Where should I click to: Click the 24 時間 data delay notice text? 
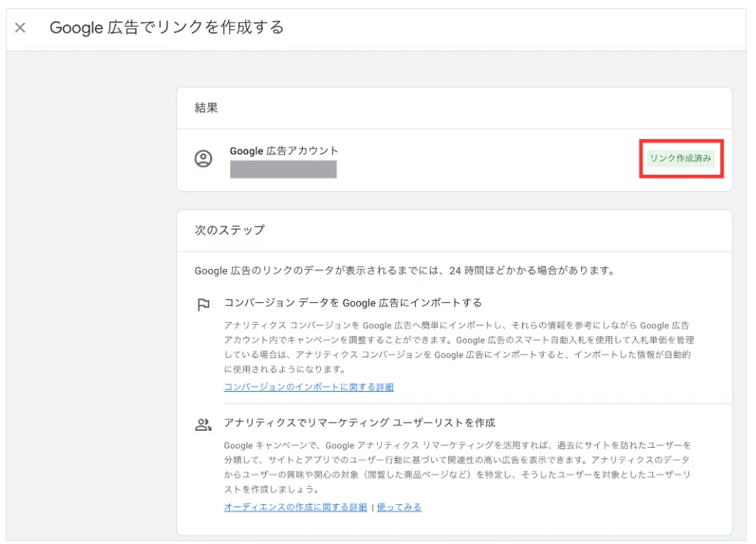coord(404,271)
